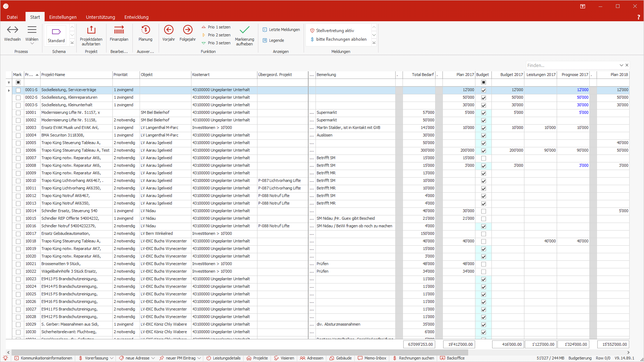644x362 pixels.
Task: Open the Finden search history dropdown
Action: coord(621,65)
